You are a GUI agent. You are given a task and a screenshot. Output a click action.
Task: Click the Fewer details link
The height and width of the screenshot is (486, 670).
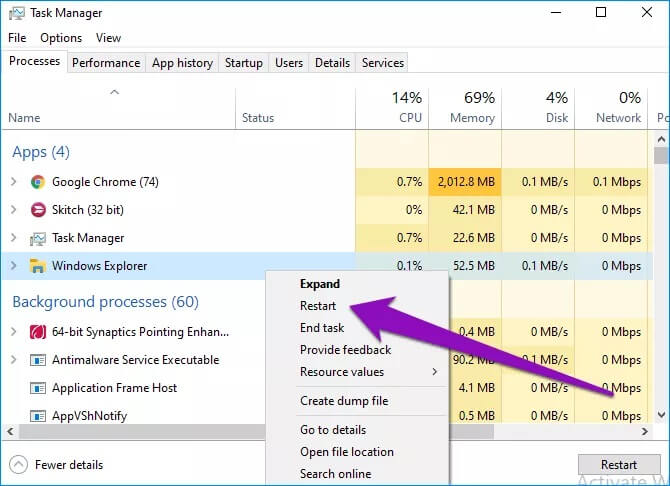coord(69,465)
